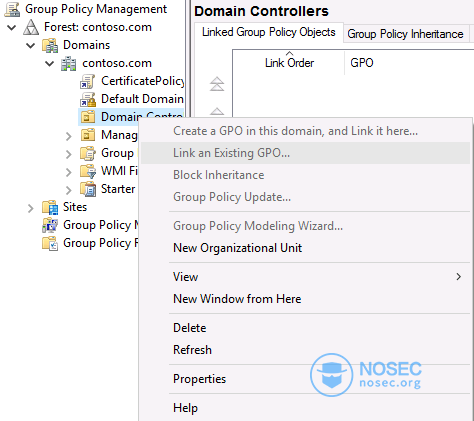
Task: Choose Create a GPO and Link it here
Action: [x=305, y=131]
